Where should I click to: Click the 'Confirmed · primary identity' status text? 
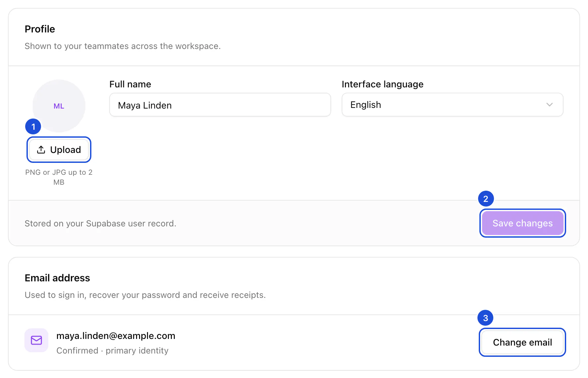[x=113, y=351]
